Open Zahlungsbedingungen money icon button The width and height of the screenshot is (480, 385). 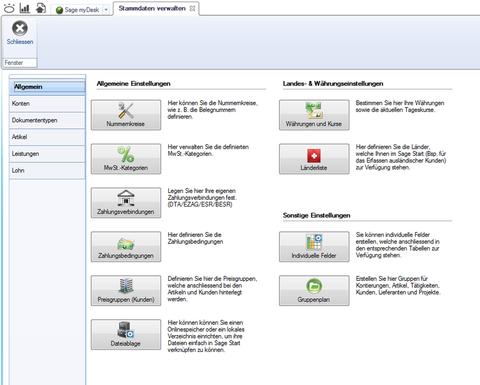click(126, 247)
